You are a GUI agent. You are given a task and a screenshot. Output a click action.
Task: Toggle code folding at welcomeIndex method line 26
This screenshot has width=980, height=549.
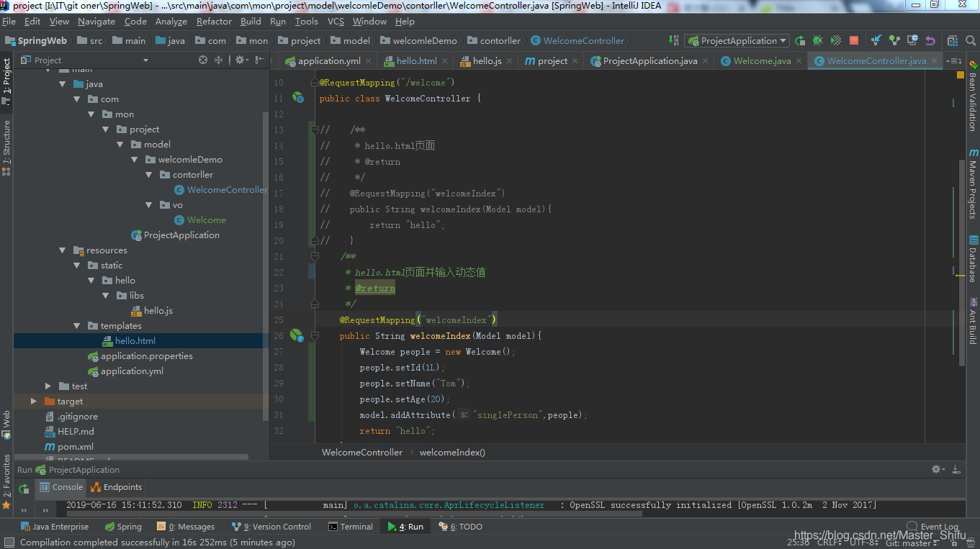[315, 335]
